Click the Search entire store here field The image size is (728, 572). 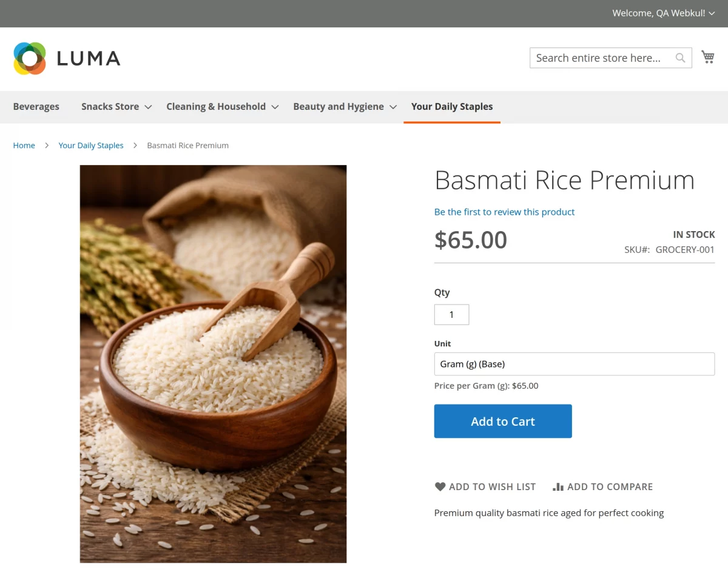pos(601,58)
